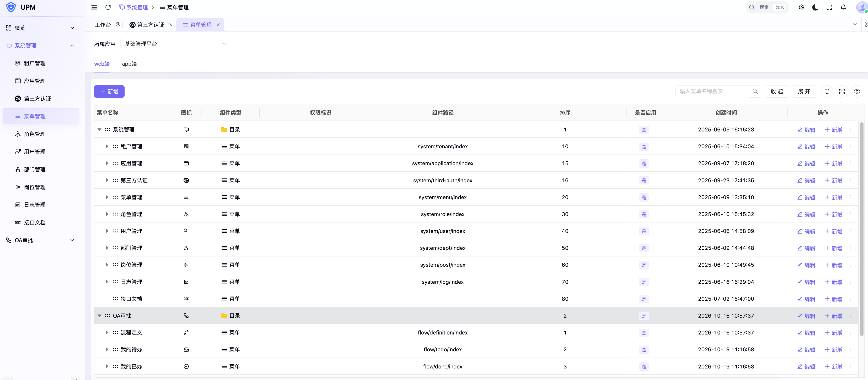Click the search magnifier beside menu name input

(x=755, y=91)
